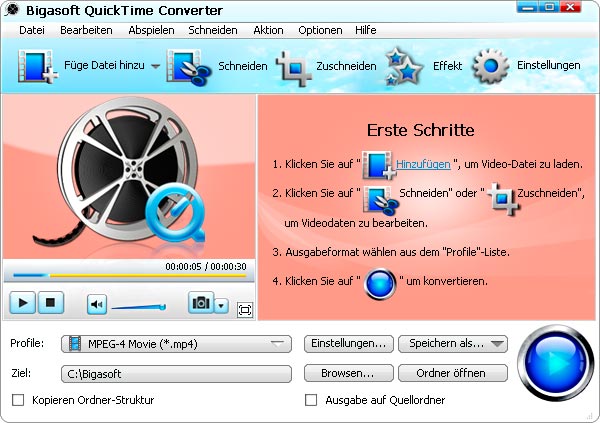Expand the Füge Datei hinzu dropdown arrow
Viewport: 600px width, 423px height.
(x=155, y=66)
